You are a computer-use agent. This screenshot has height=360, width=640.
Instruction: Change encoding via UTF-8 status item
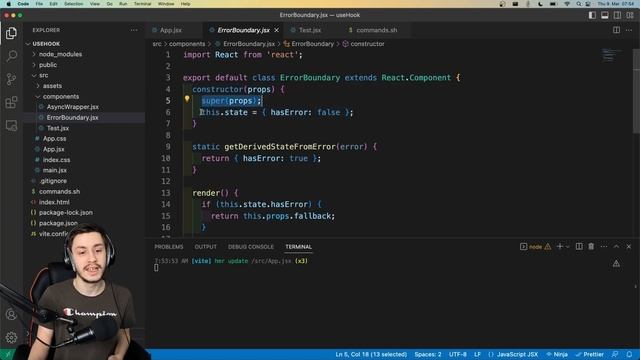click(x=458, y=354)
